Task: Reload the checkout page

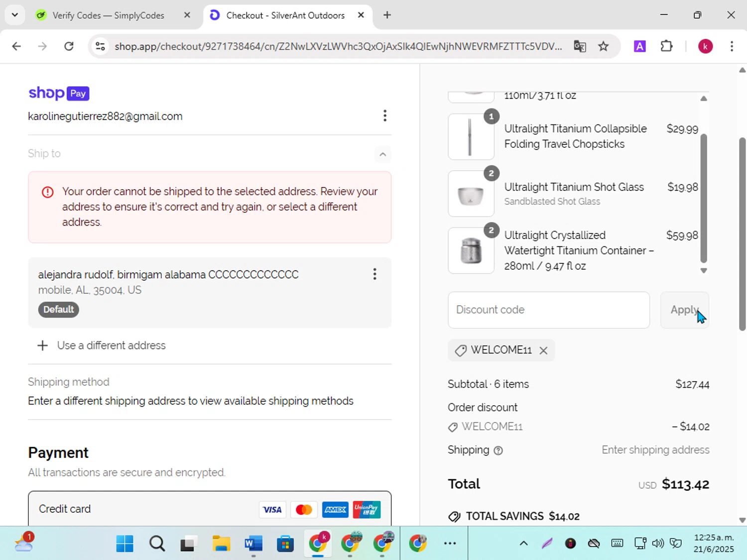Action: coord(69,46)
